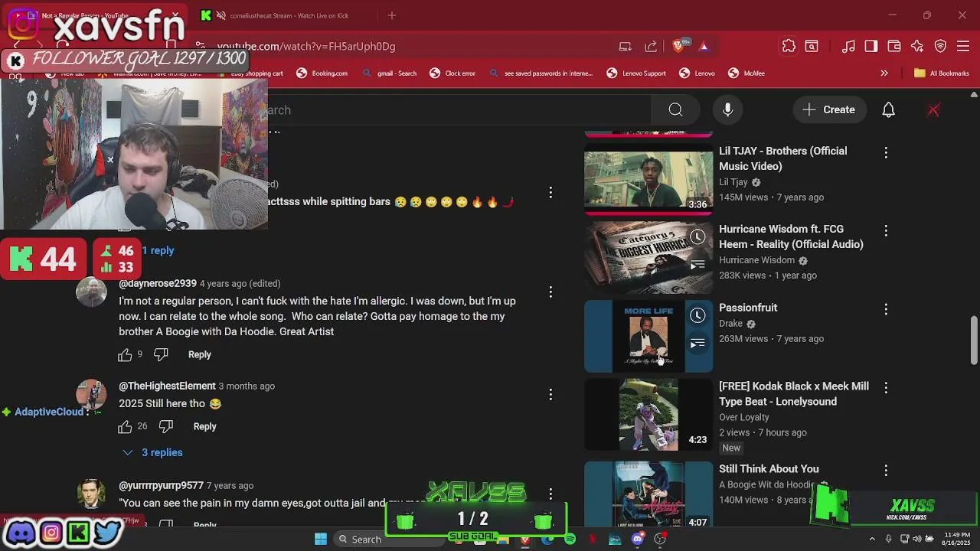Like @TheHighestElement comment
Image resolution: width=980 pixels, height=551 pixels.
coord(125,426)
